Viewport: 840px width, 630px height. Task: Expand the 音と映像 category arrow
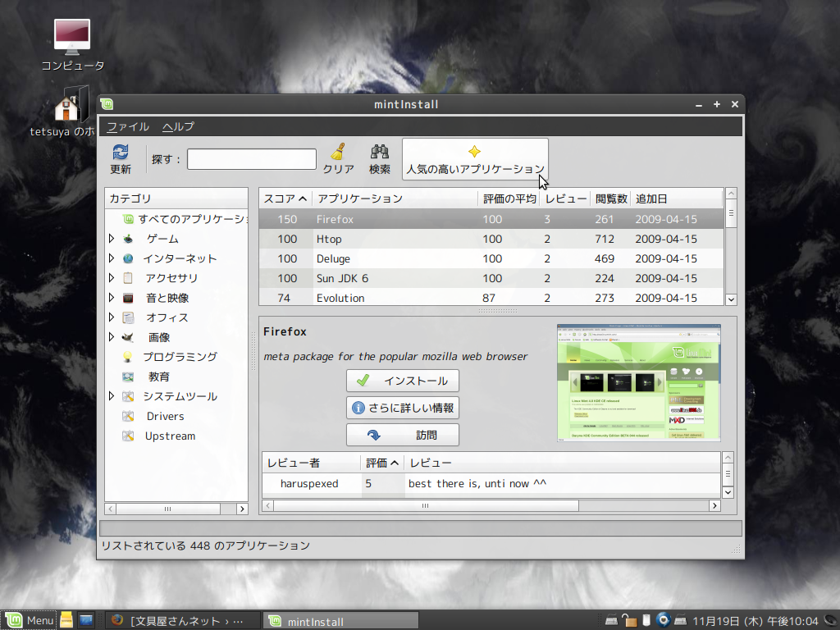click(112, 298)
